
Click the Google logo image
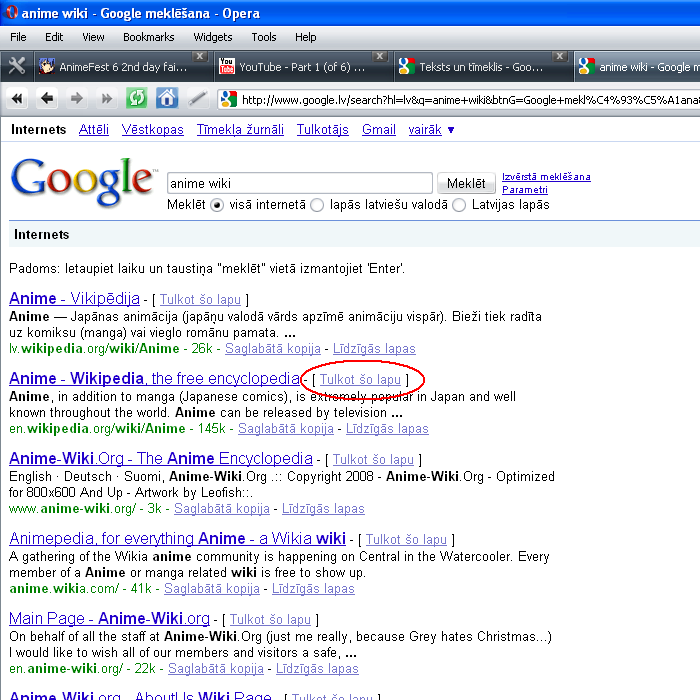click(x=83, y=181)
